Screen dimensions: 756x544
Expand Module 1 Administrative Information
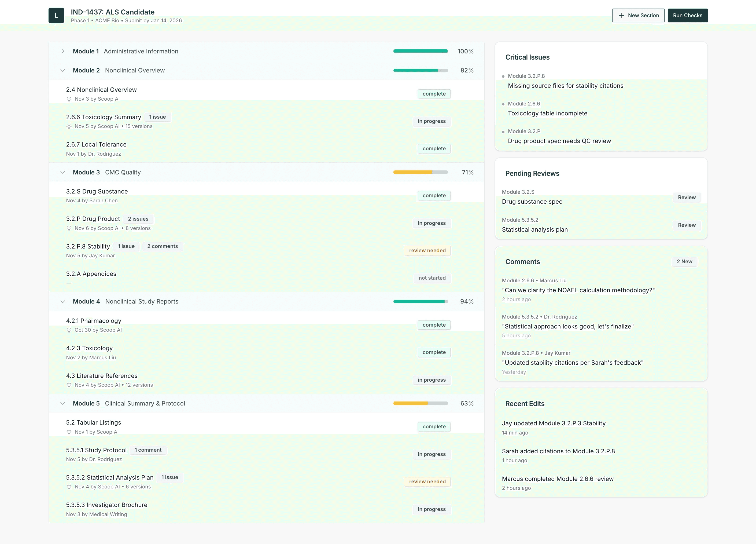pos(63,51)
